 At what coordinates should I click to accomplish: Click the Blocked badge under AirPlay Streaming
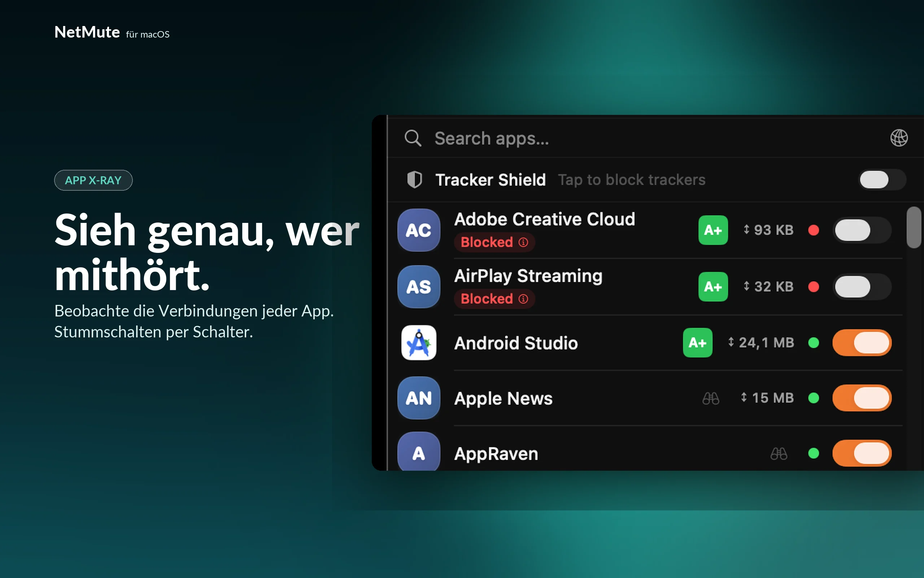coord(494,299)
